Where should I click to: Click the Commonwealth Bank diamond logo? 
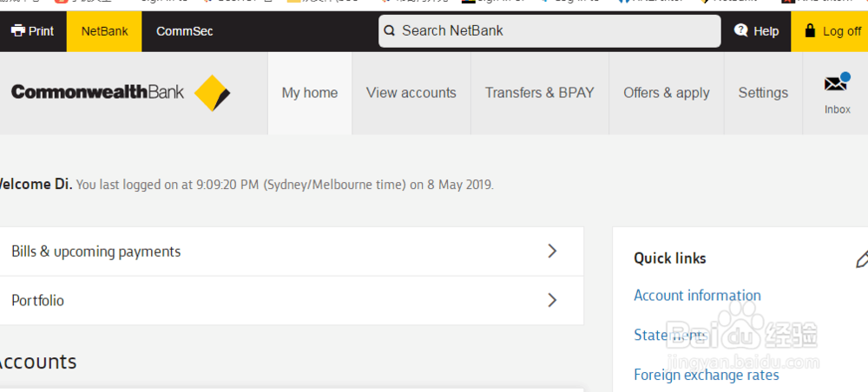coord(212,93)
